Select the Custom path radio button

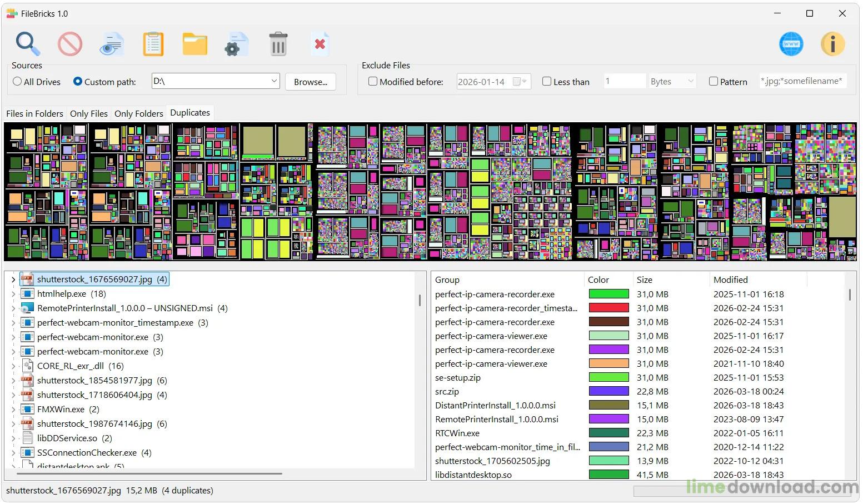point(78,82)
